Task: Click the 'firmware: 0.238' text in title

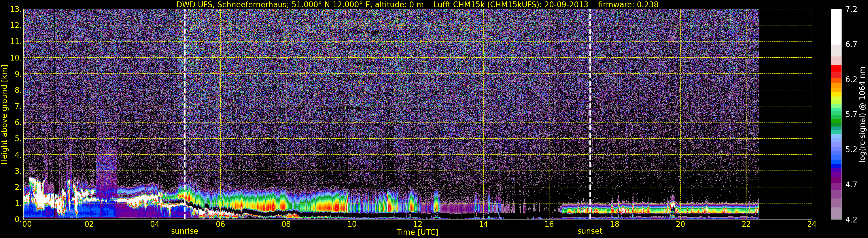Action: (x=628, y=4)
